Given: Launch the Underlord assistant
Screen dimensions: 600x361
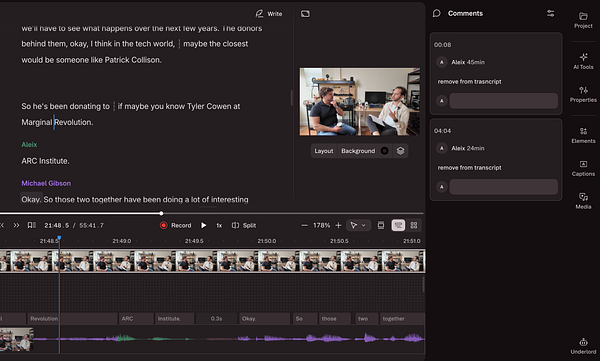Looking at the screenshot, I should coord(583,346).
